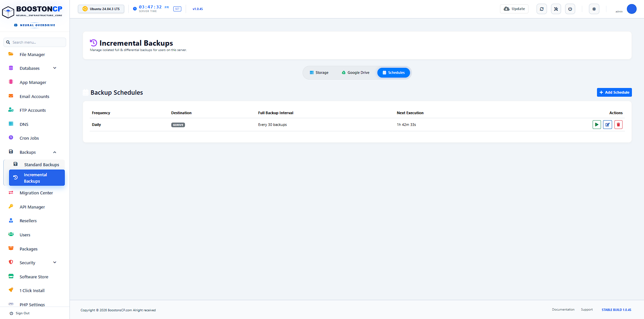The width and height of the screenshot is (644, 319).
Task: Expand the Databases submenu chevron
Action: 55,68
